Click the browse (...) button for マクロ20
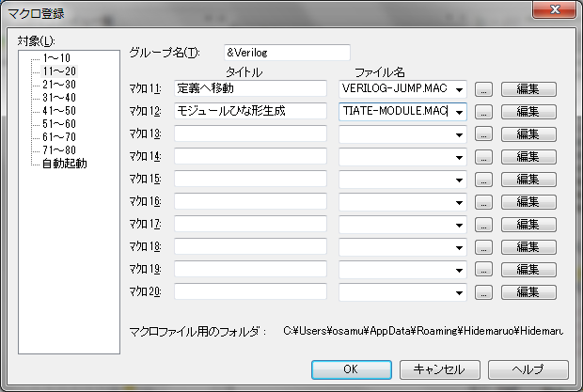Image resolution: width=583 pixels, height=392 pixels. (483, 291)
